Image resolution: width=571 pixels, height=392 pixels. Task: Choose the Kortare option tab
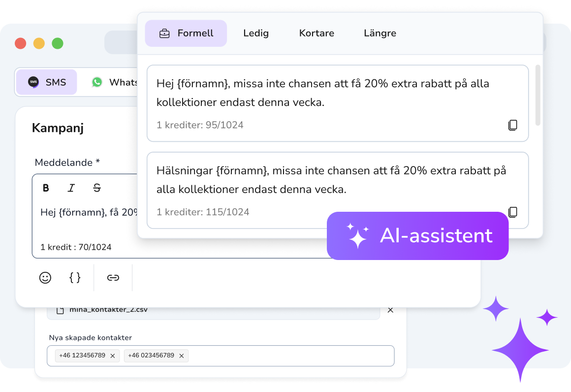(317, 33)
